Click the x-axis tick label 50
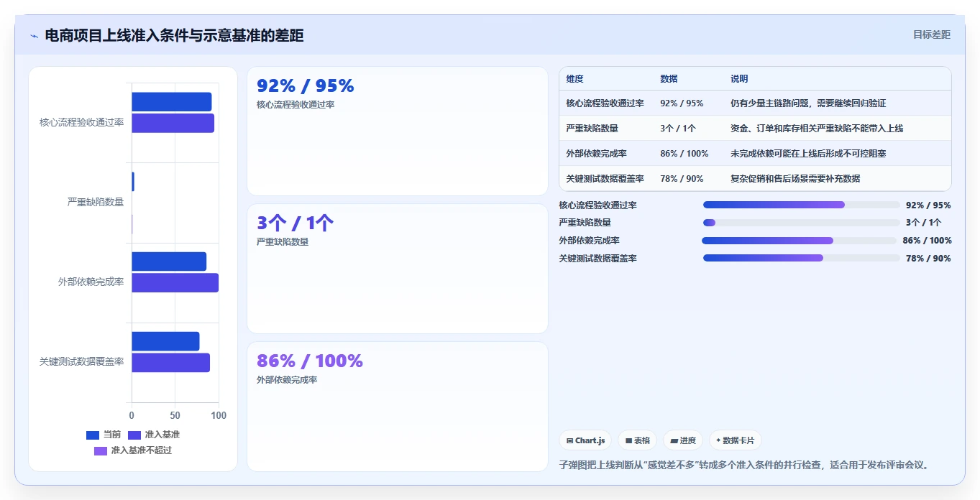This screenshot has height=500, width=980. [175, 415]
